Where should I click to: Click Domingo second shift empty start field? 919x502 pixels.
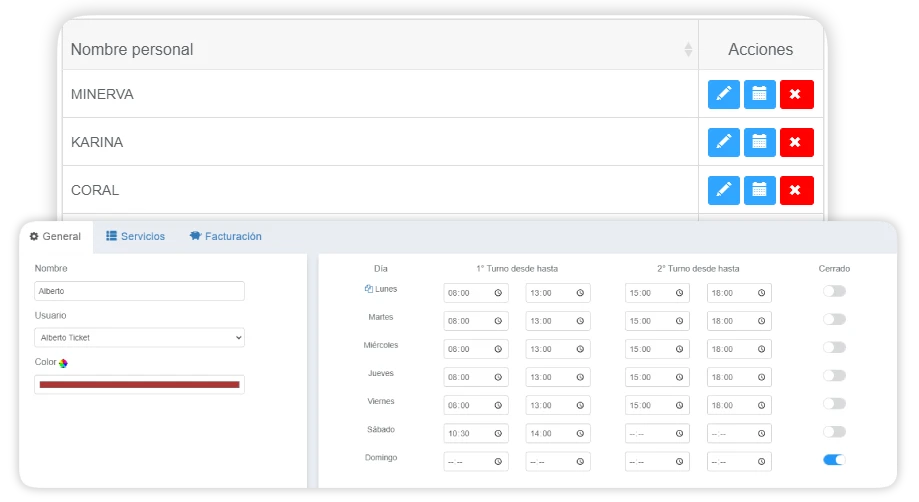657,462
